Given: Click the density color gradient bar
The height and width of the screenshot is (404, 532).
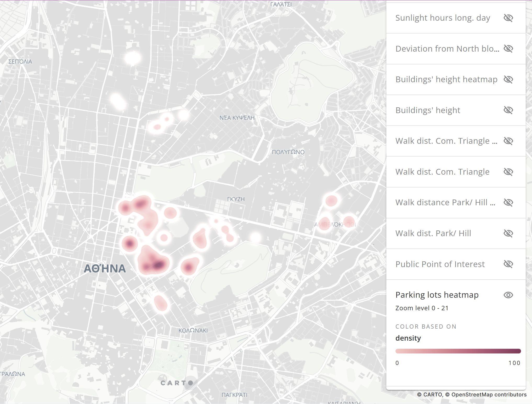Looking at the screenshot, I should (x=458, y=351).
